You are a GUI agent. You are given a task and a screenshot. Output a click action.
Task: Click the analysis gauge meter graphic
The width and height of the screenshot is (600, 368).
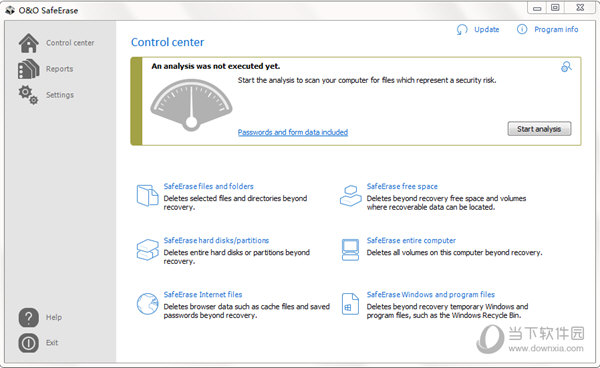click(x=191, y=105)
